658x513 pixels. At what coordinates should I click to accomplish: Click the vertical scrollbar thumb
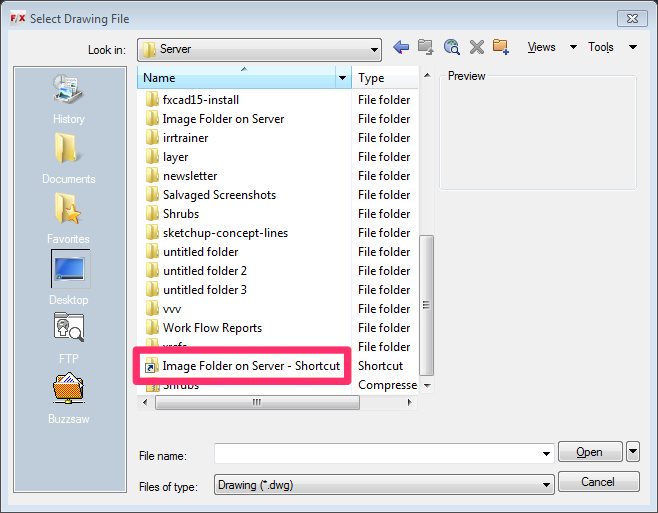pos(427,305)
